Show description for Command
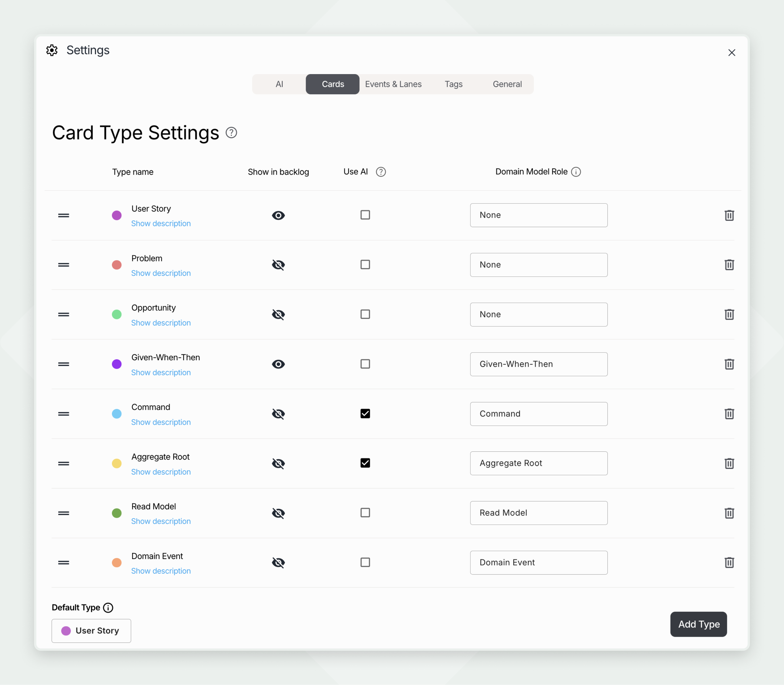The image size is (784, 685). point(161,422)
